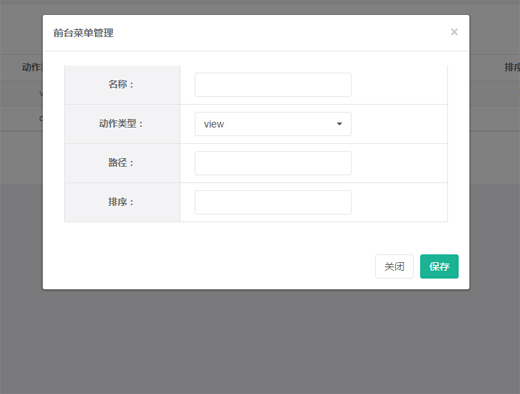Viewport: 520px width, 394px height.
Task: Click the 名称 label cell
Action: pos(122,85)
